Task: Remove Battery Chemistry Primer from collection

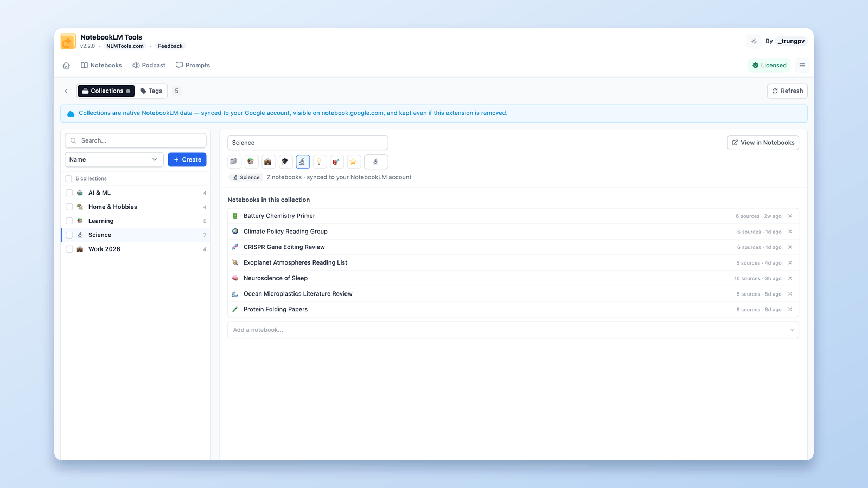Action: pos(790,216)
